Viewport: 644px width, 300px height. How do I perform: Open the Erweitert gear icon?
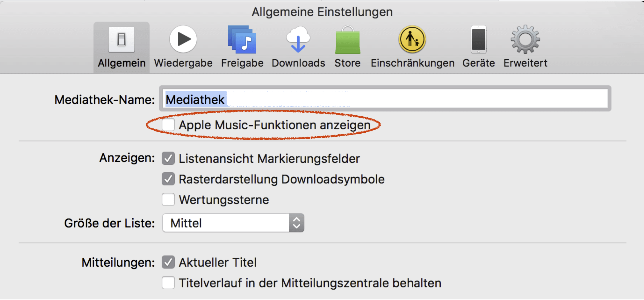(525, 39)
